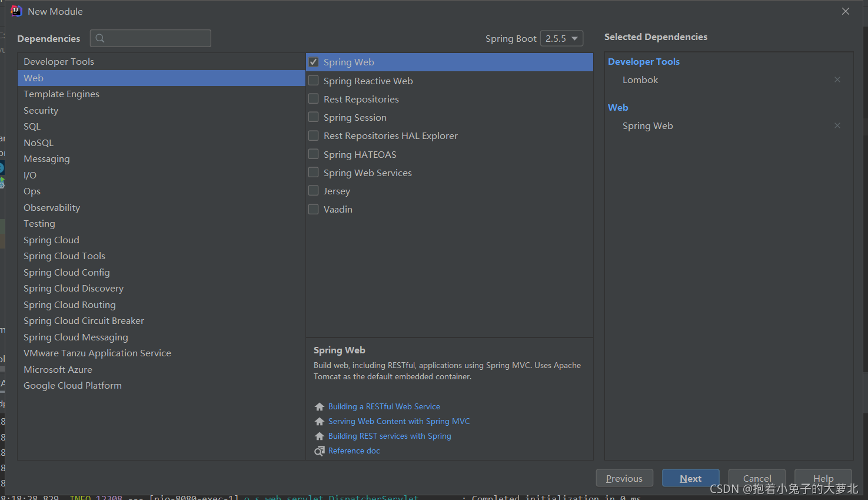Image resolution: width=868 pixels, height=500 pixels.
Task: Choose the Microsoft Azure category
Action: (161, 369)
